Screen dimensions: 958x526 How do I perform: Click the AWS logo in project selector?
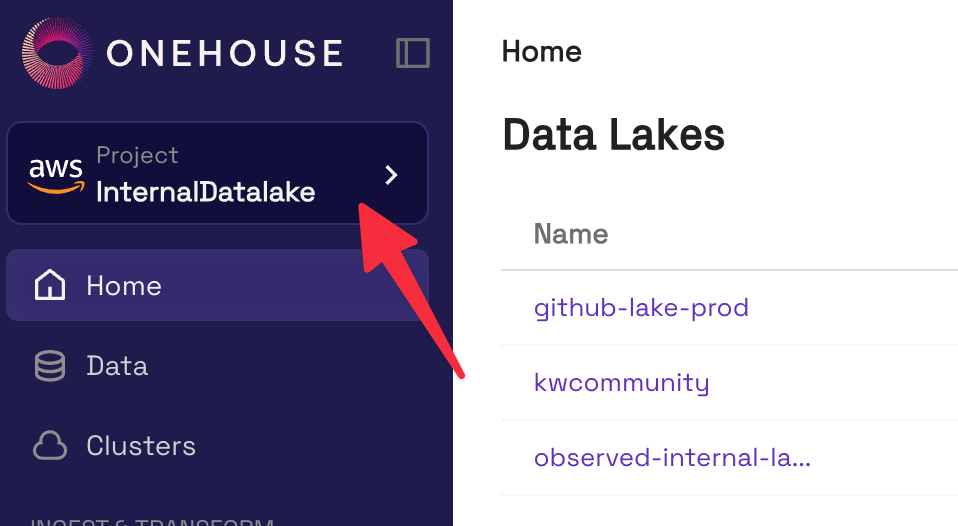click(56, 175)
